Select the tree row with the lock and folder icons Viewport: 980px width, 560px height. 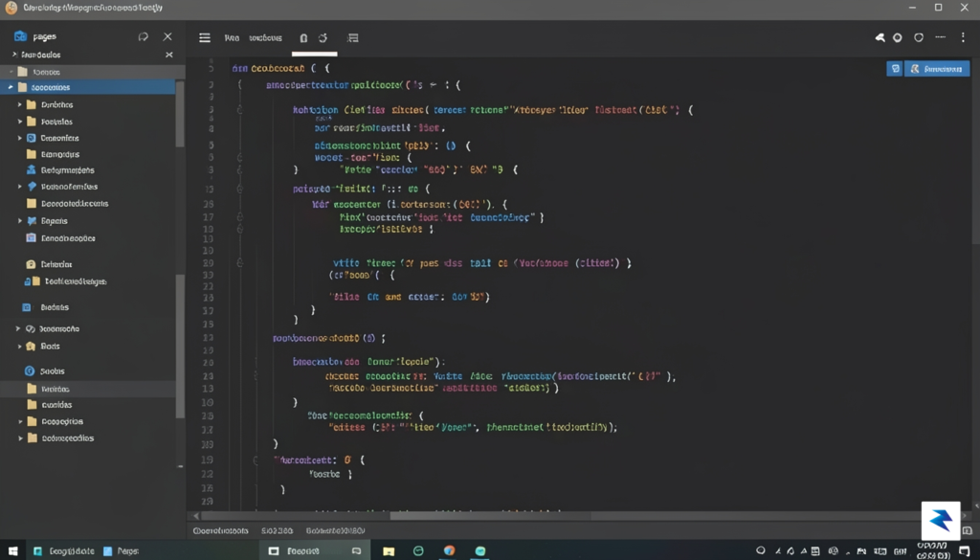click(87, 281)
